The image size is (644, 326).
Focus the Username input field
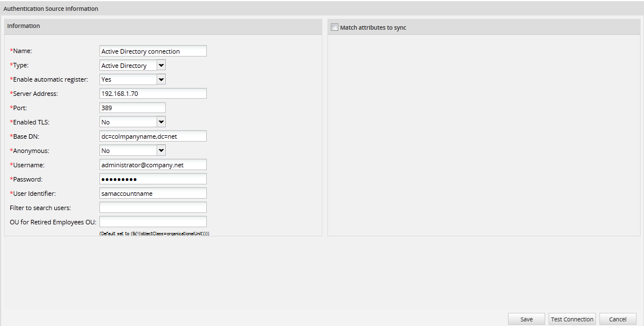[x=153, y=164]
